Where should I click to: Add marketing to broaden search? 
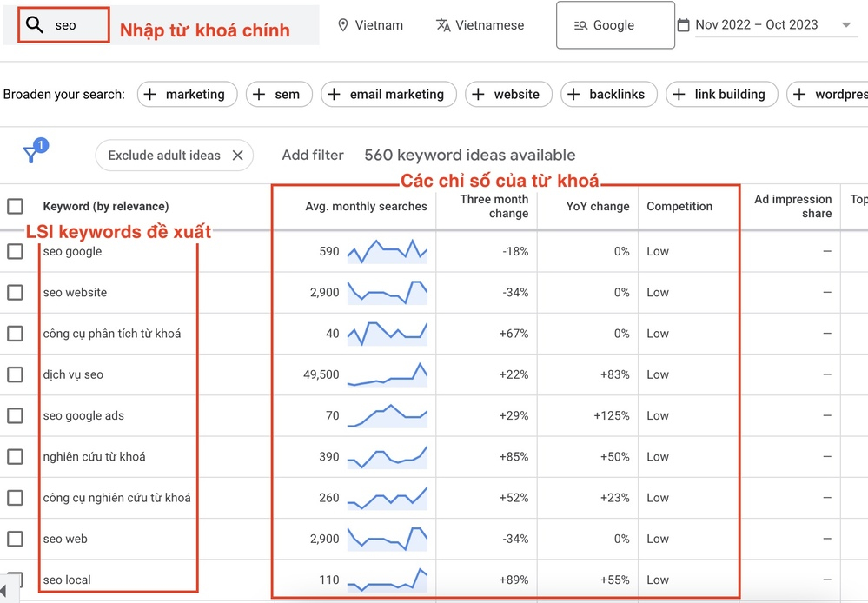(x=187, y=94)
